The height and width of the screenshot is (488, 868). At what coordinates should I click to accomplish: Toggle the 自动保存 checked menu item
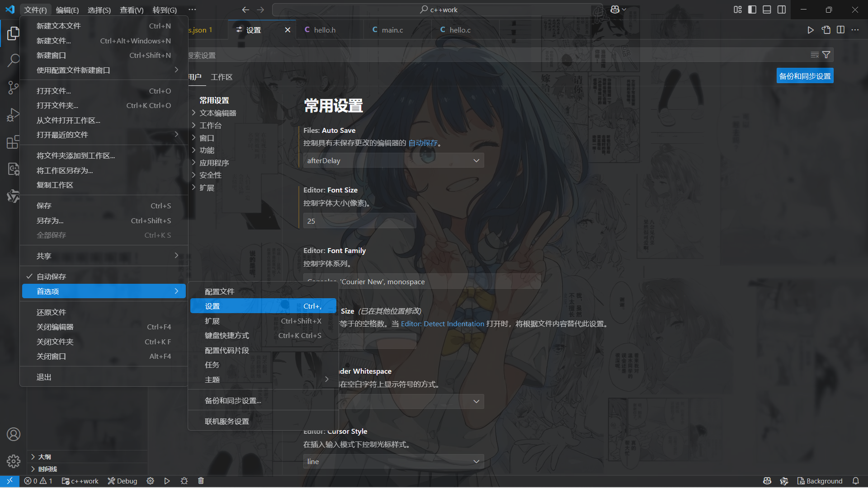[x=52, y=277]
